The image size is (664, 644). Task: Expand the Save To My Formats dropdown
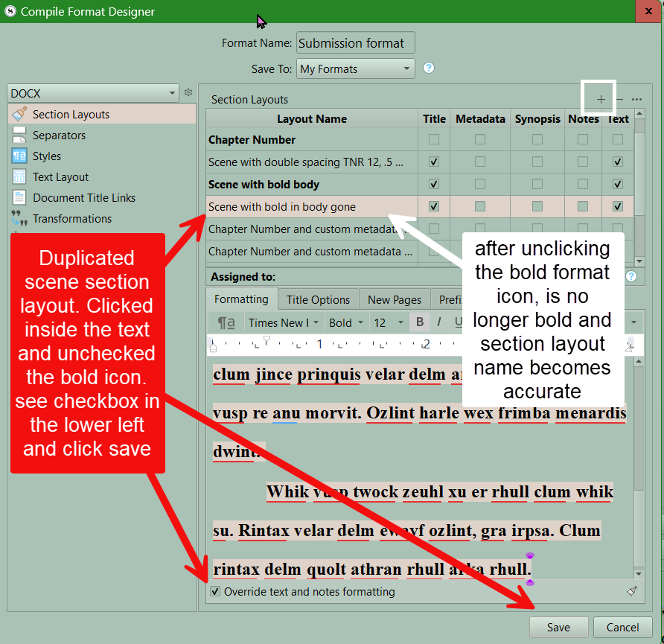355,68
